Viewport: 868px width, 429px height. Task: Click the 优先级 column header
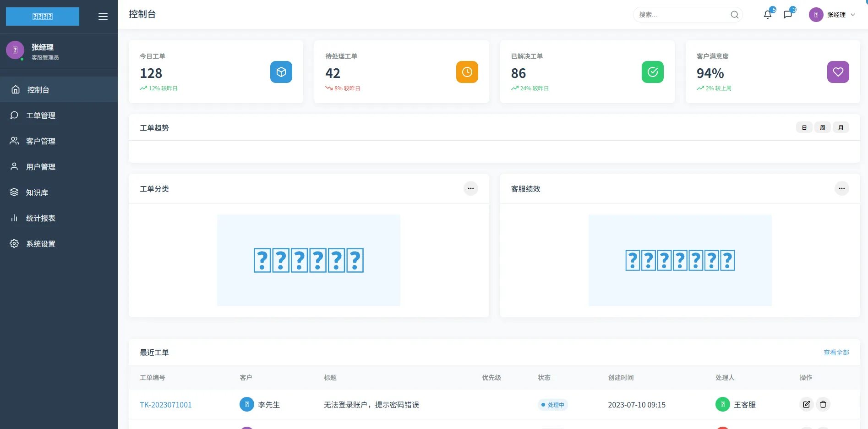491,378
